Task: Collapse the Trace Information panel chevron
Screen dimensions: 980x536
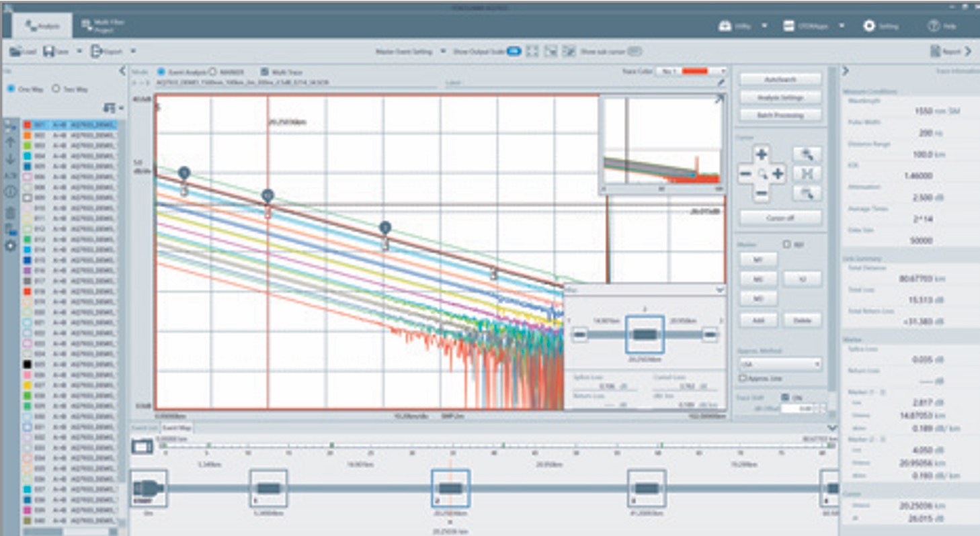Action: pos(846,71)
